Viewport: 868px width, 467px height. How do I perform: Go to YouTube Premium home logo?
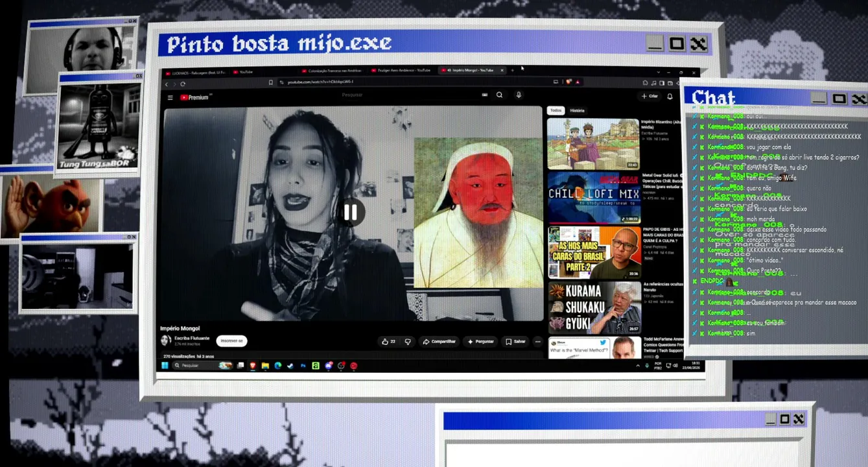(x=194, y=97)
